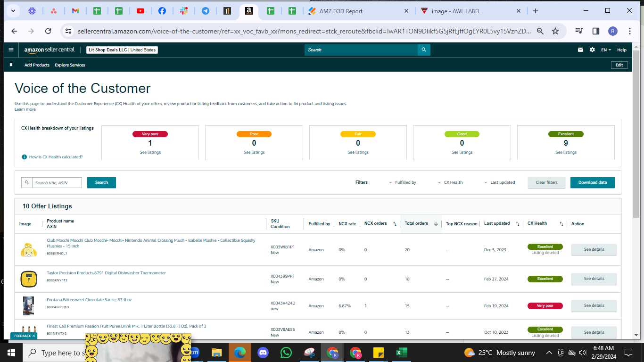Open How is CX Health calculated link

pyautogui.click(x=56, y=157)
